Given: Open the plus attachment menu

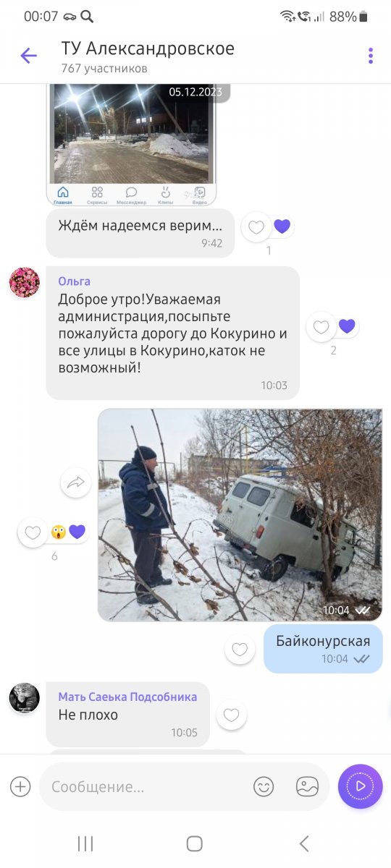Looking at the screenshot, I should click(20, 786).
